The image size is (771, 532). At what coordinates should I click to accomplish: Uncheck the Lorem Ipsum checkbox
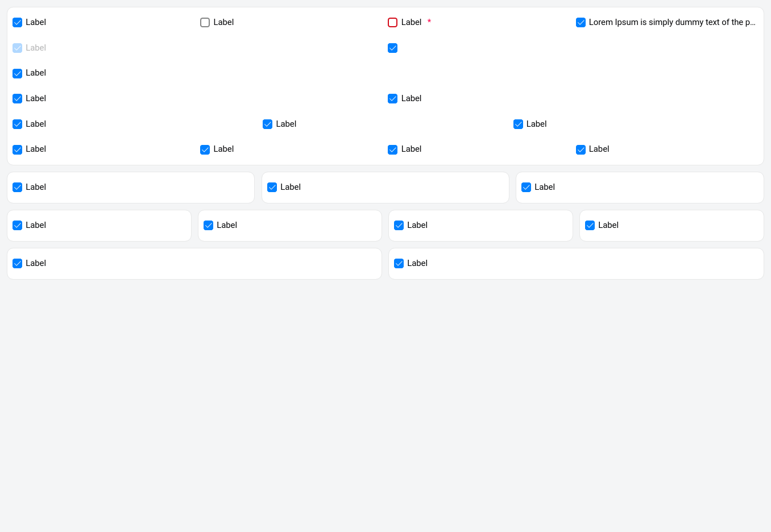(581, 23)
